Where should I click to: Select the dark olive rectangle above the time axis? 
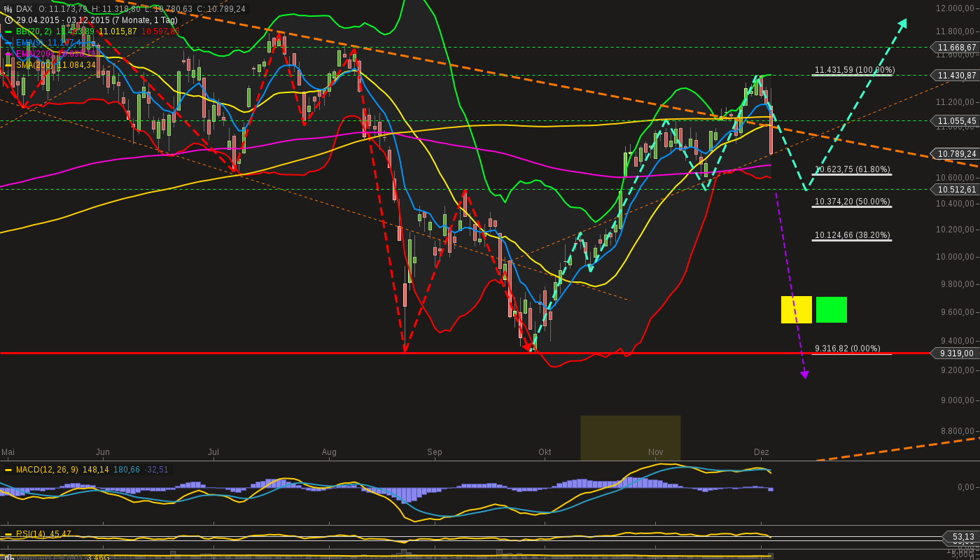[631, 438]
